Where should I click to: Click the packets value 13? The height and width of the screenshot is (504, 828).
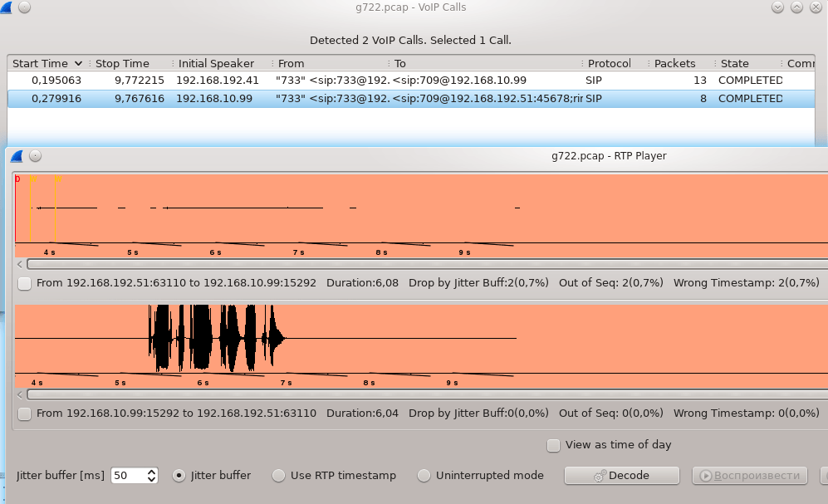click(x=699, y=81)
